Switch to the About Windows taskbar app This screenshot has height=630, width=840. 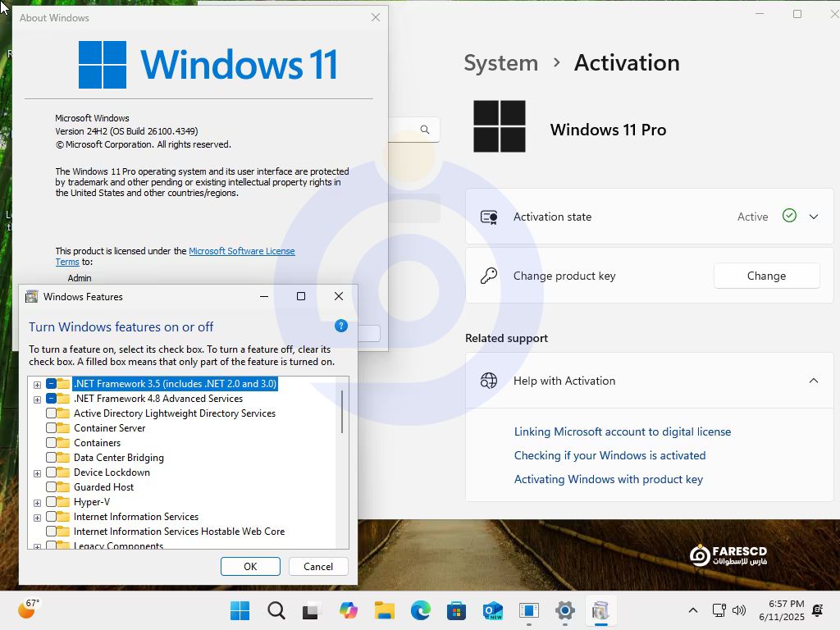coord(529,610)
